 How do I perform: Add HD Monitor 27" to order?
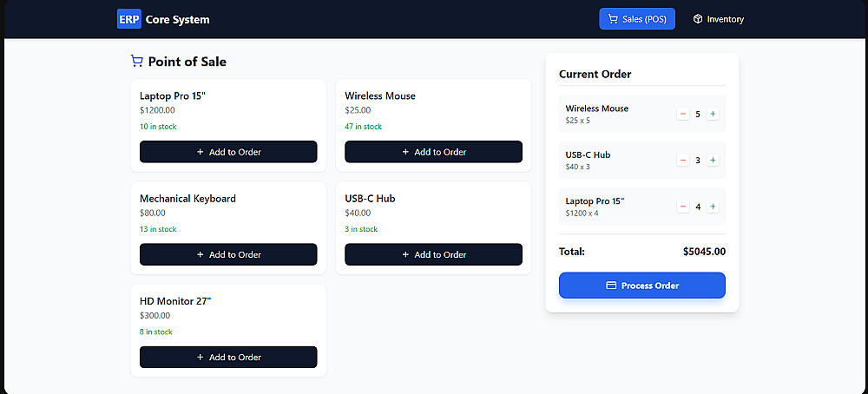[x=228, y=357]
